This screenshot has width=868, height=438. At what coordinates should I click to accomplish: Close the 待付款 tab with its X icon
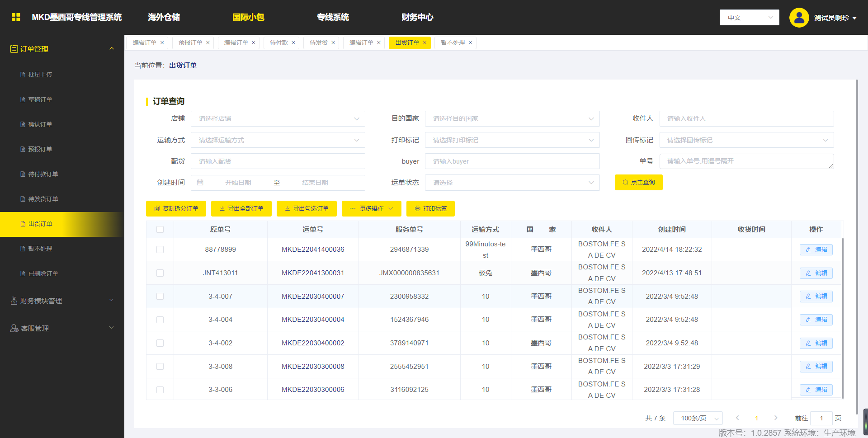click(293, 42)
